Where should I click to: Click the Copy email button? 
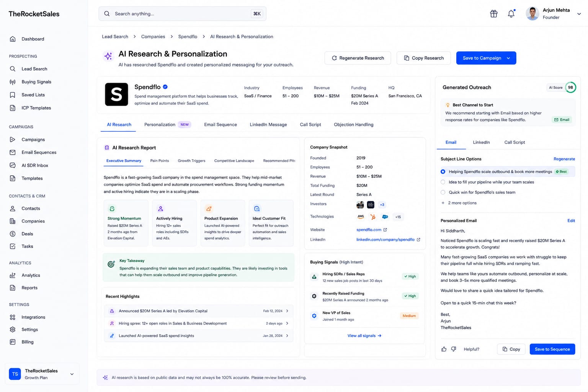pos(511,349)
